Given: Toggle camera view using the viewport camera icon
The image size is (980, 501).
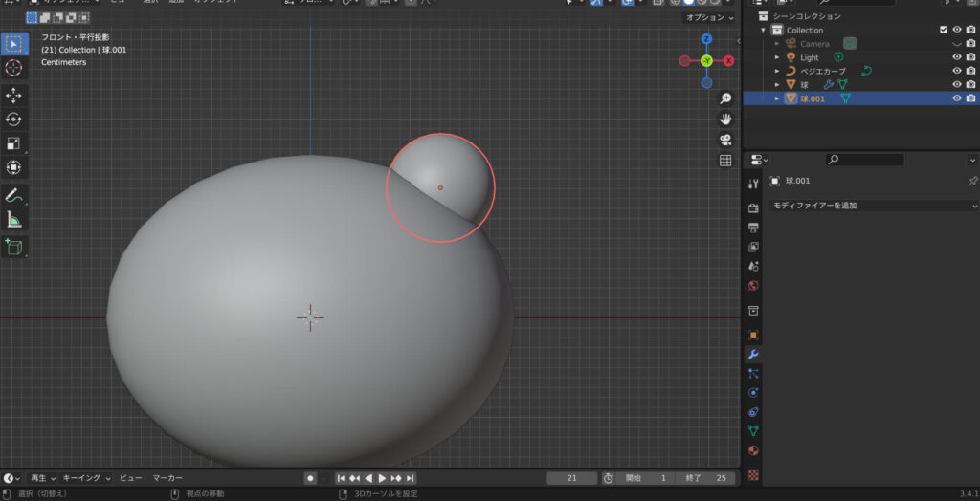Looking at the screenshot, I should coord(725,140).
